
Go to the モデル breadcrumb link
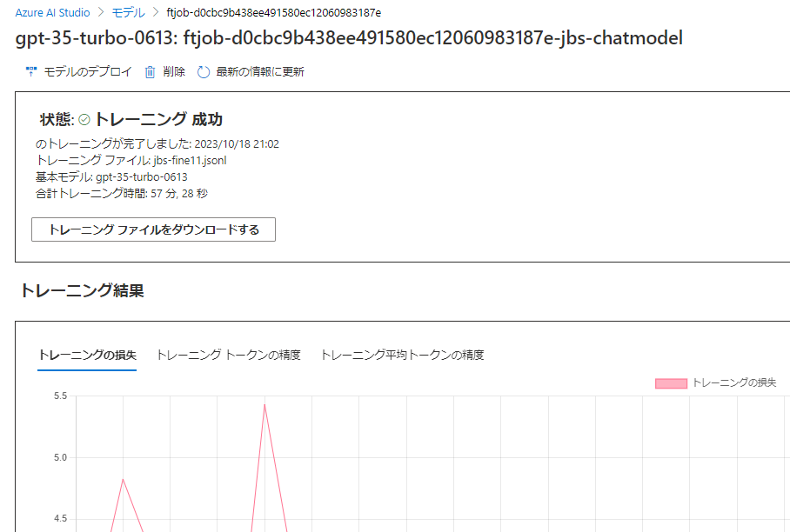click(x=128, y=12)
